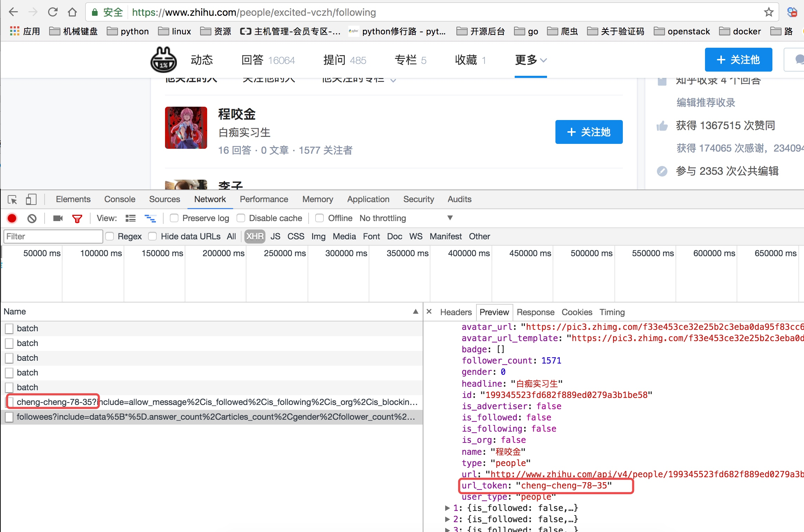Click the 1577 关注者 stat text

325,150
